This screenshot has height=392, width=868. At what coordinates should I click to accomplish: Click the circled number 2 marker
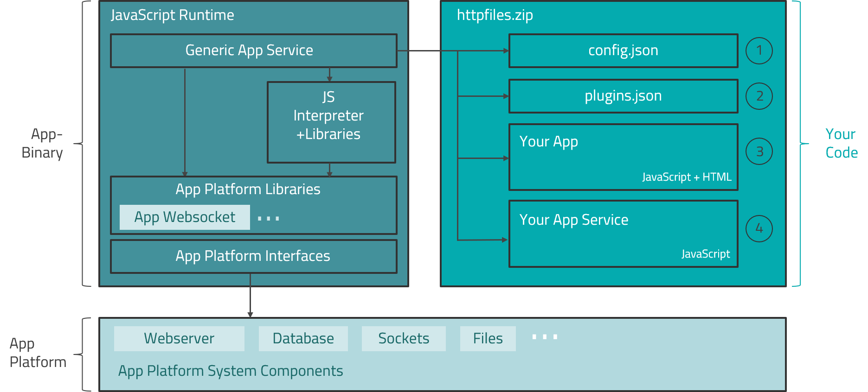point(759,96)
